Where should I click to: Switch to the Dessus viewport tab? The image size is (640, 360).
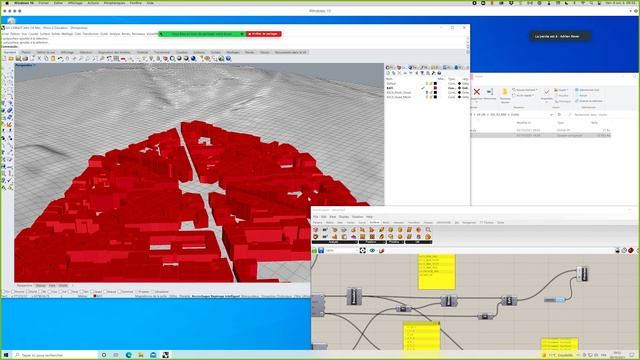click(40, 285)
